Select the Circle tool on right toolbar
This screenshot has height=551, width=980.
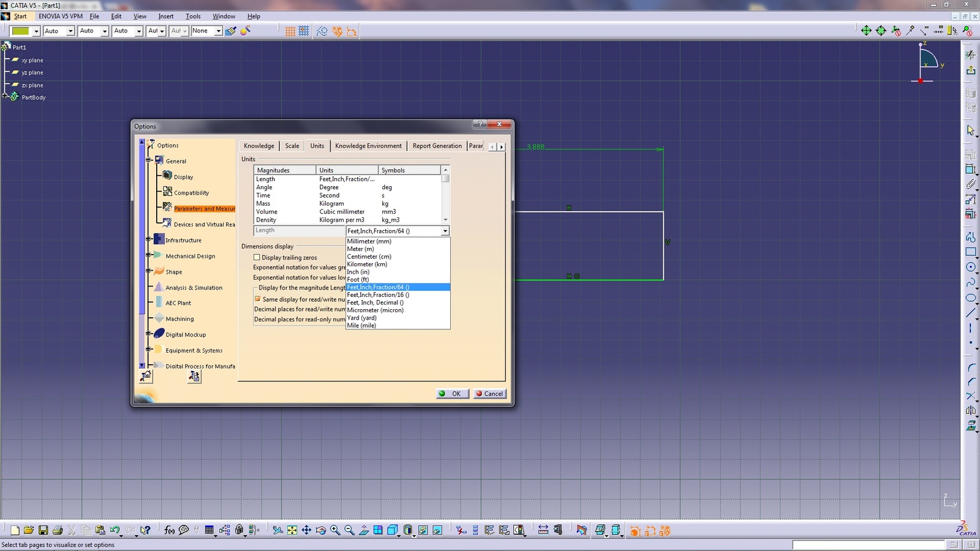pyautogui.click(x=971, y=267)
